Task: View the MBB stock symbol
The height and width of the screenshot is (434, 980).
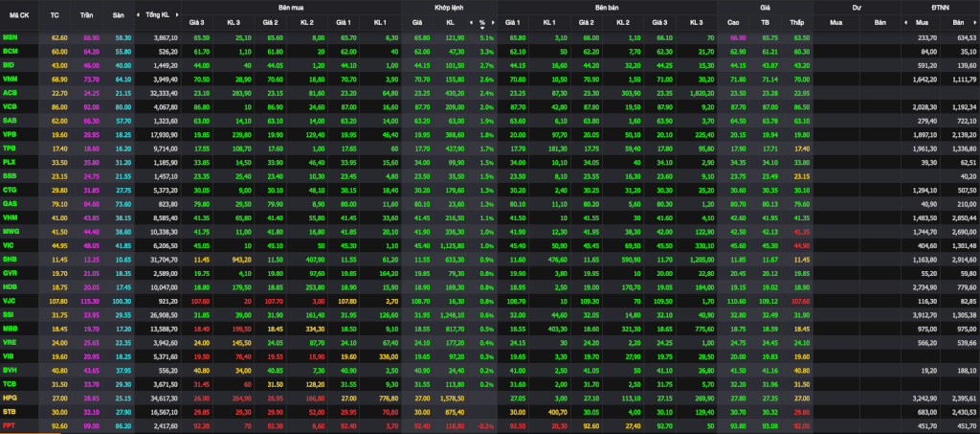Action: [10, 327]
